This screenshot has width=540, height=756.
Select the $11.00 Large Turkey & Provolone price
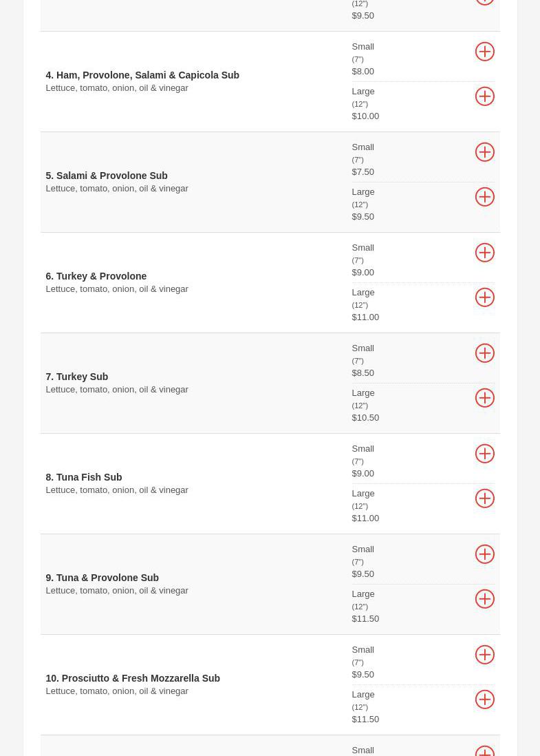[365, 317]
